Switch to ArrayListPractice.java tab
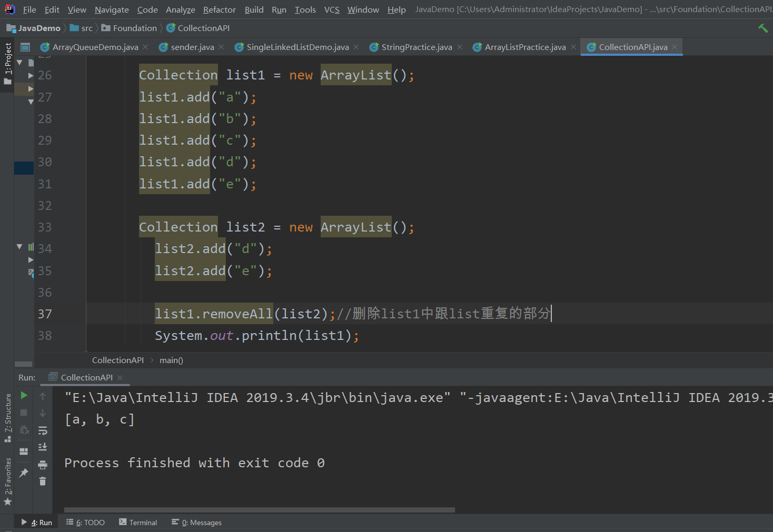773x532 pixels. click(x=525, y=47)
